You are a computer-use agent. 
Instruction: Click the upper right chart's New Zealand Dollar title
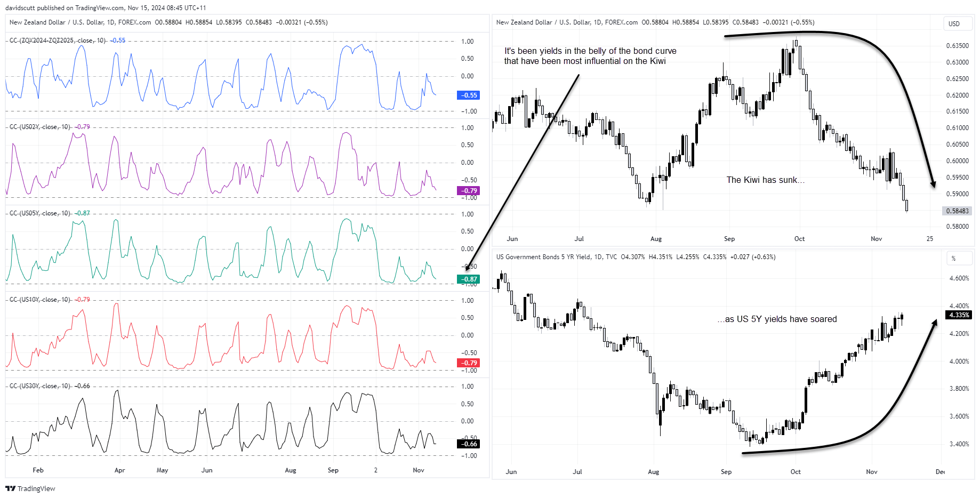point(567,22)
